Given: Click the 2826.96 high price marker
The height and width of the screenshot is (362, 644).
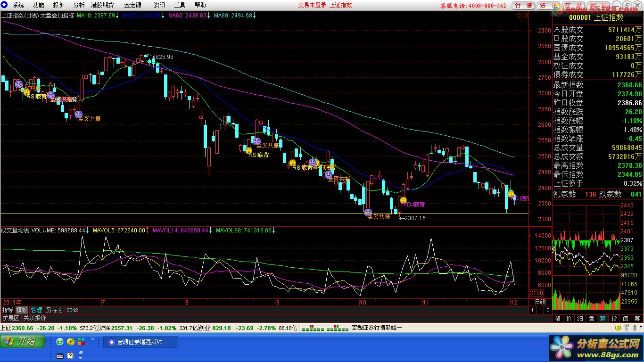Looking at the screenshot, I should click(163, 57).
